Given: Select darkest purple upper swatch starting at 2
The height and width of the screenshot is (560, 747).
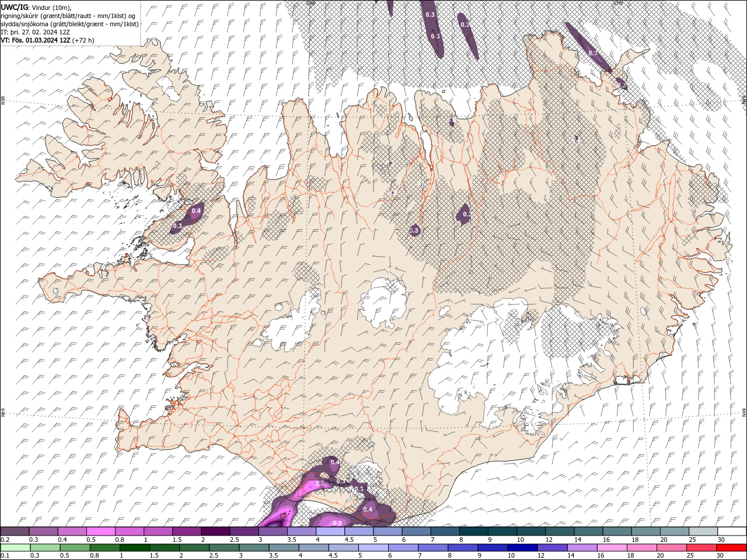Looking at the screenshot, I should [x=215, y=531].
